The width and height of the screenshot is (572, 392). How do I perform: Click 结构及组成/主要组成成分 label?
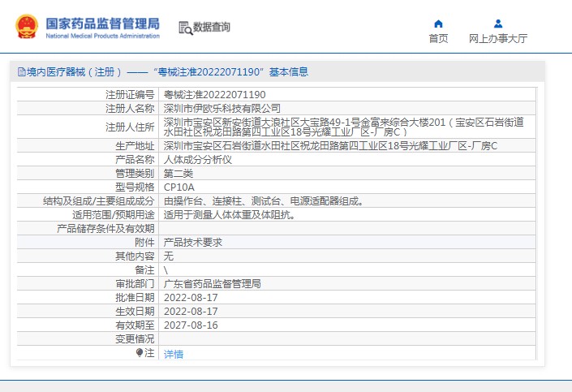pos(98,201)
